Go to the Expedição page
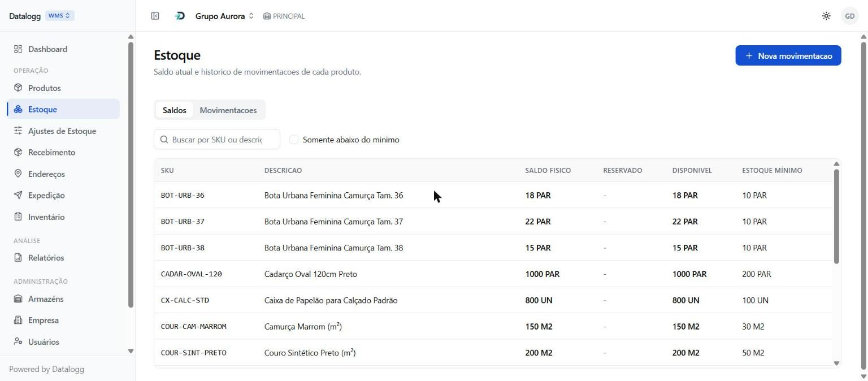Screen dimensions: 868x381 (x=63, y=196)
